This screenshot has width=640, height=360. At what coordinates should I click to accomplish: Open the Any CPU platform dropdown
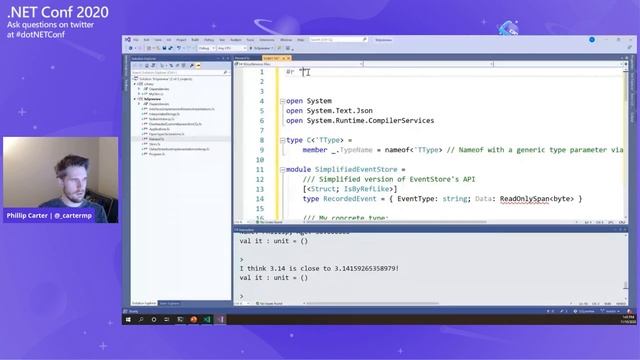[231, 48]
